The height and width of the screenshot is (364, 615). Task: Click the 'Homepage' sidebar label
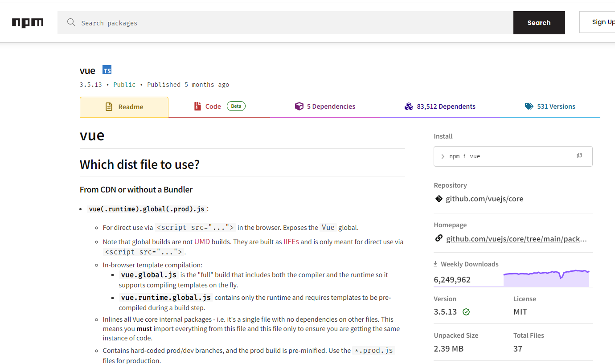coord(450,225)
